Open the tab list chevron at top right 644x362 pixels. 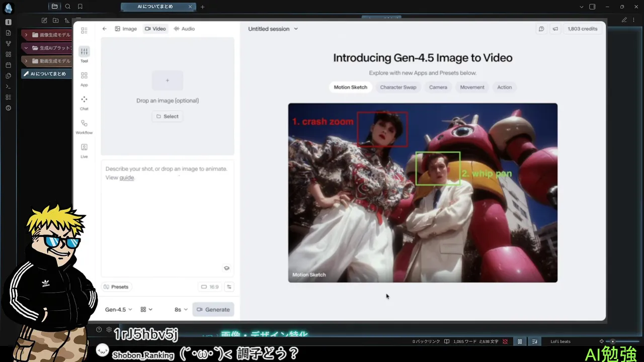[582, 7]
